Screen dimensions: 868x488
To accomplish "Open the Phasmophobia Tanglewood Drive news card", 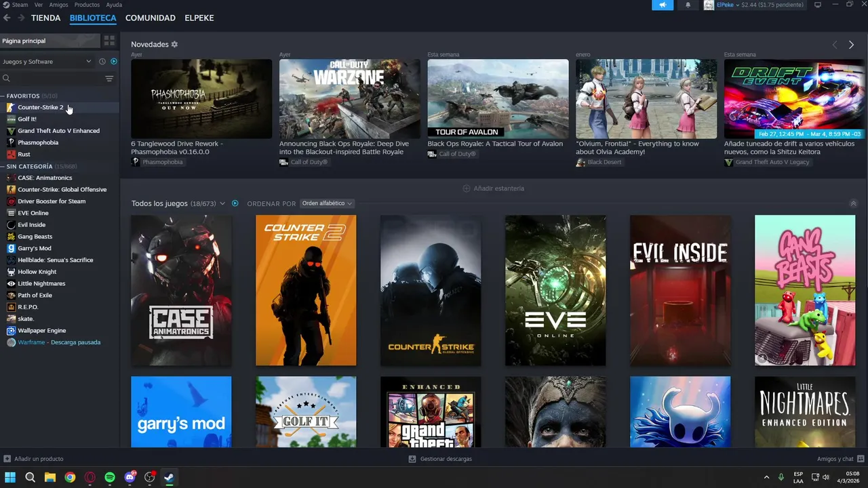I will click(x=201, y=99).
